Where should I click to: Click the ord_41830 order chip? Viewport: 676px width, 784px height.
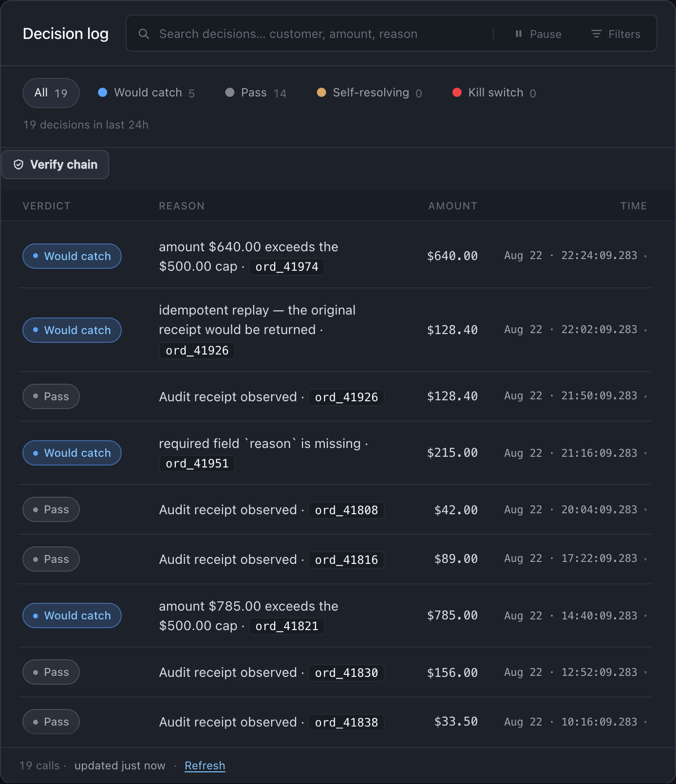346,673
